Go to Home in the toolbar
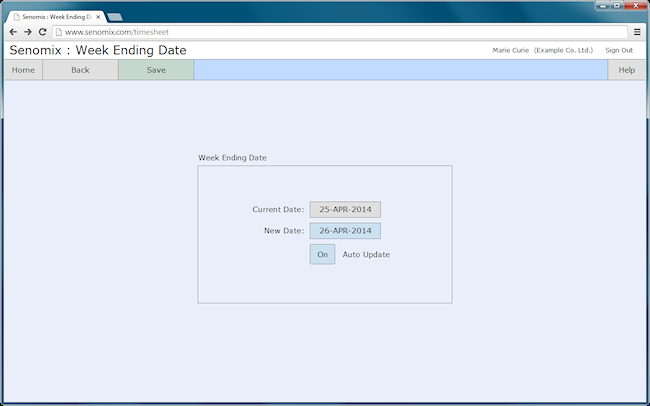 (23, 70)
